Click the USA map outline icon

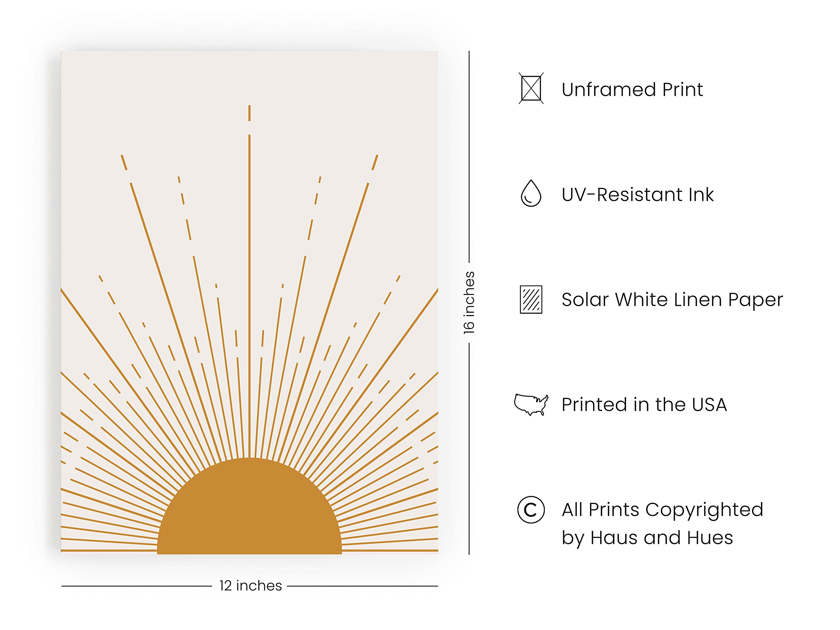point(531,405)
